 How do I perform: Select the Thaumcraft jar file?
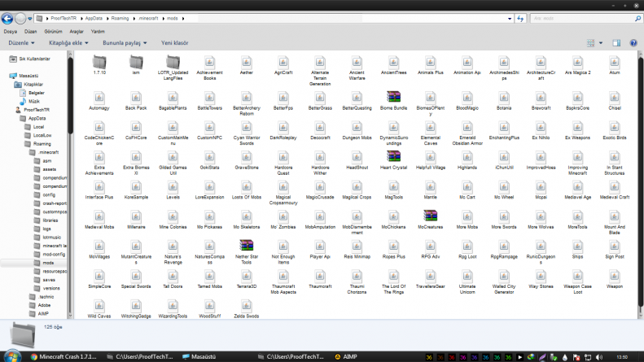pos(320,279)
